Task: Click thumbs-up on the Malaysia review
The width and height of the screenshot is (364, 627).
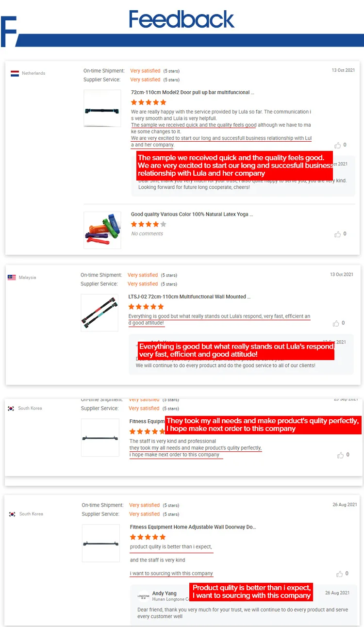Action: pyautogui.click(x=336, y=323)
